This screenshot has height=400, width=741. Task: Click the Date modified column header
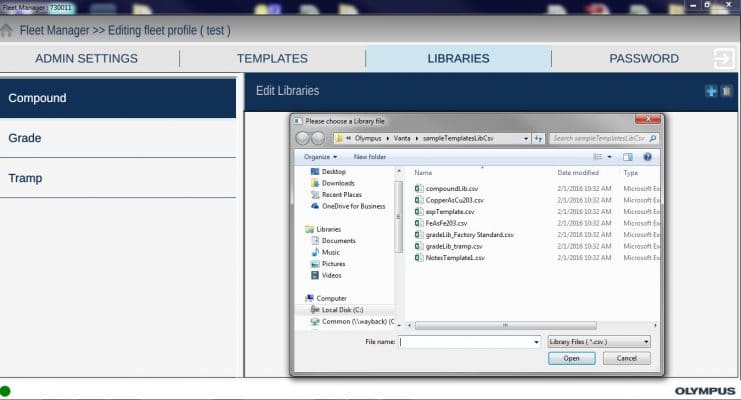coord(578,173)
